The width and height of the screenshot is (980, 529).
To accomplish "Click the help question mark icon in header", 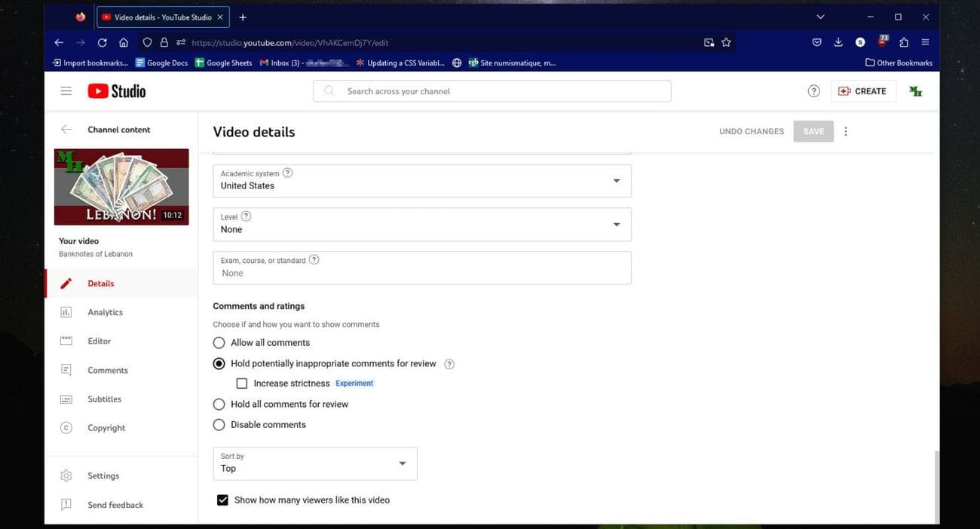I will tap(813, 91).
